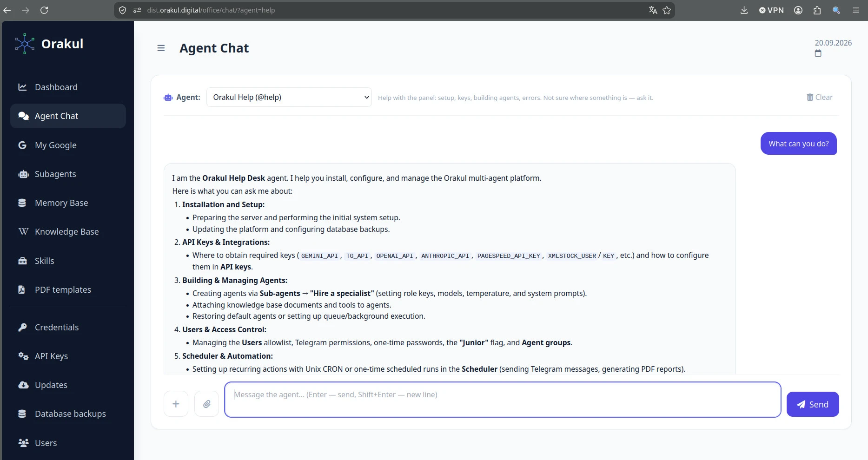Open browser extensions puzzle icon

[x=817, y=10]
